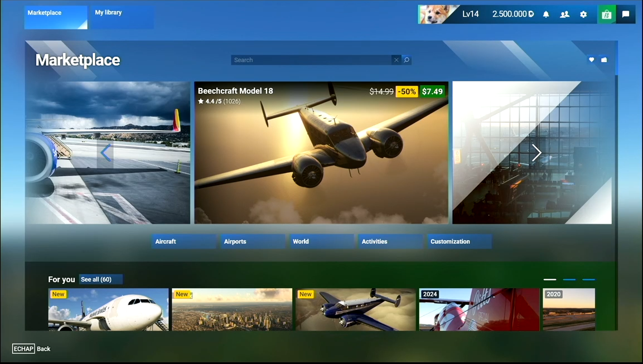This screenshot has height=364, width=643.
Task: Clear search with the X icon
Action: 396,60
